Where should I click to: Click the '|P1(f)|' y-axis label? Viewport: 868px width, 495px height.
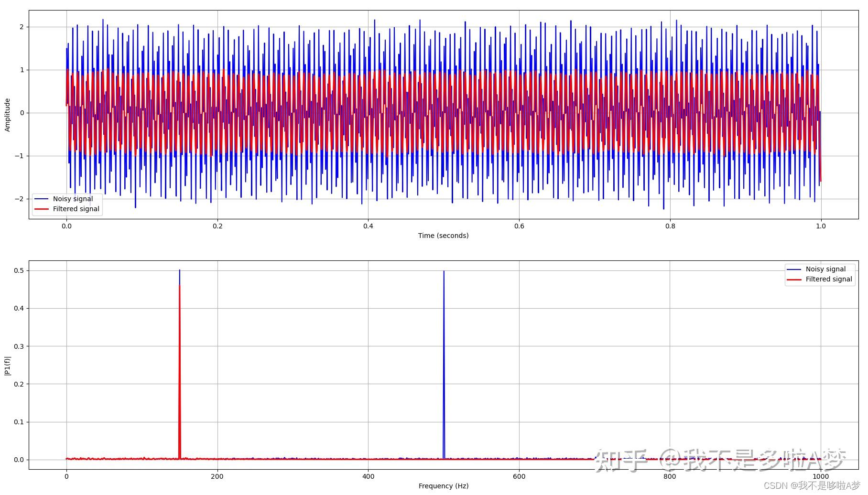coord(7,366)
